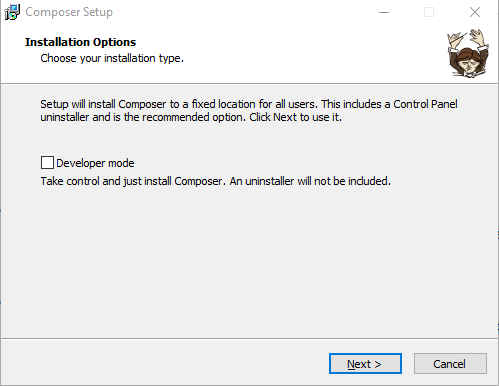Image resolution: width=499 pixels, height=386 pixels.
Task: Click the "Composer Setup" title bar text
Action: click(x=69, y=12)
